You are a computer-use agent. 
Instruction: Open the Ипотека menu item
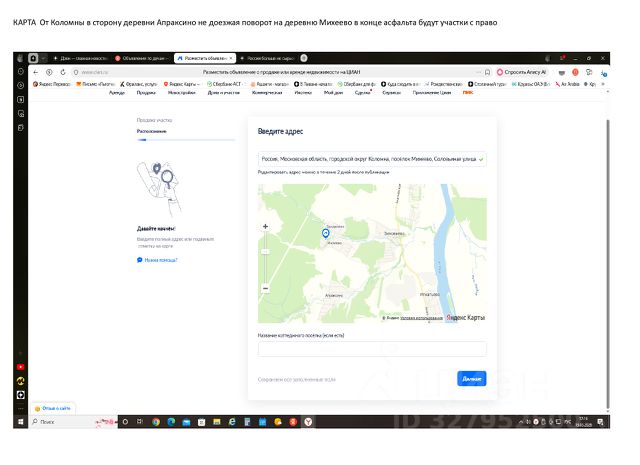pyautogui.click(x=303, y=93)
